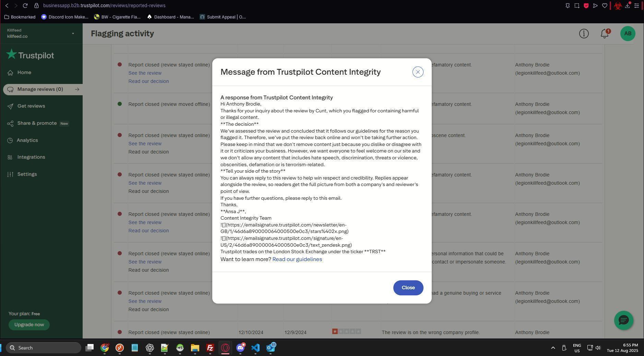The width and height of the screenshot is (644, 356).
Task: Open the AB account avatar
Action: (x=628, y=34)
